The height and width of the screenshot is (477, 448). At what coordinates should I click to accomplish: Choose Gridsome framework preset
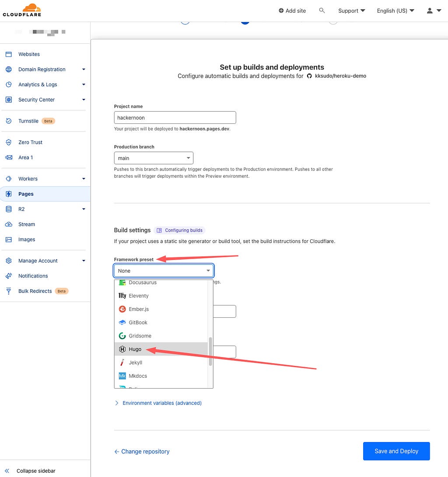(x=161, y=336)
